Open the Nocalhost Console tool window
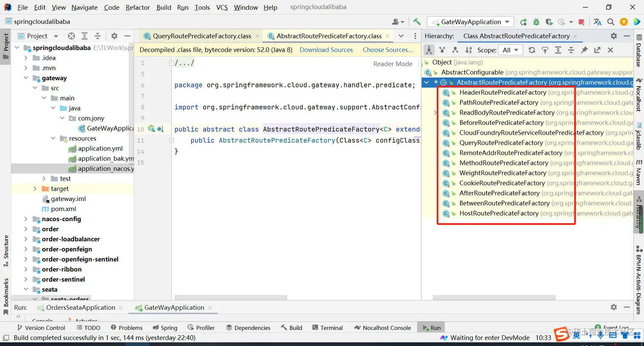This screenshot has height=346, width=644. click(382, 328)
